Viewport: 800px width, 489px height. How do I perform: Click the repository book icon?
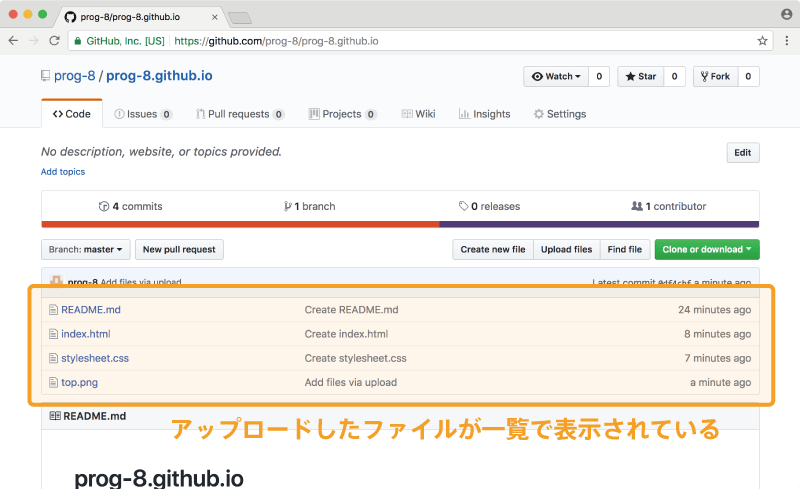pos(45,76)
